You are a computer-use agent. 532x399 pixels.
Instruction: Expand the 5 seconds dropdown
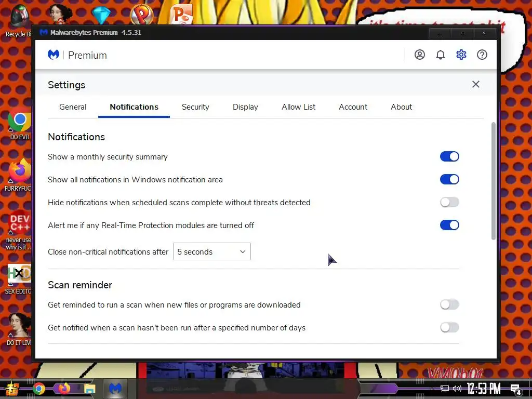pos(212,251)
